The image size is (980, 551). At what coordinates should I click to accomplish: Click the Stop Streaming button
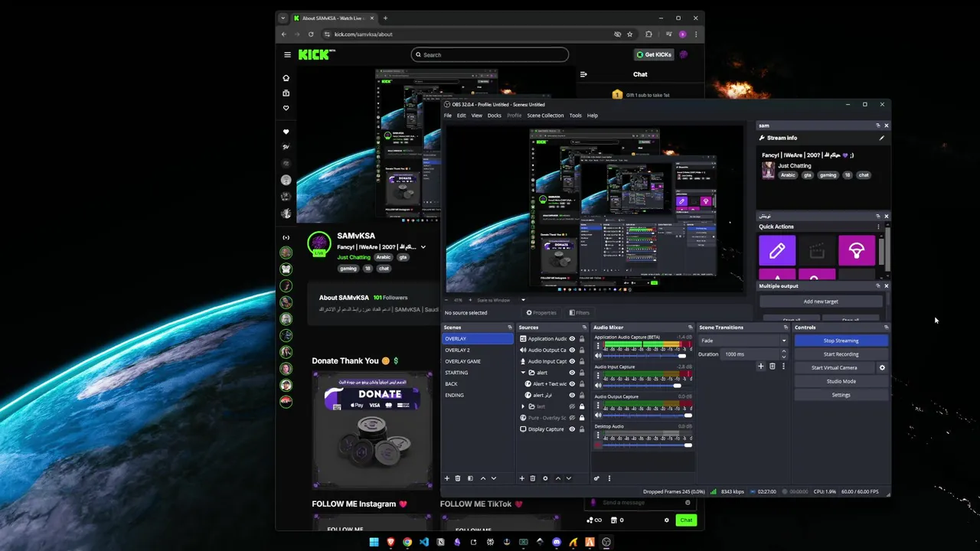click(x=841, y=341)
